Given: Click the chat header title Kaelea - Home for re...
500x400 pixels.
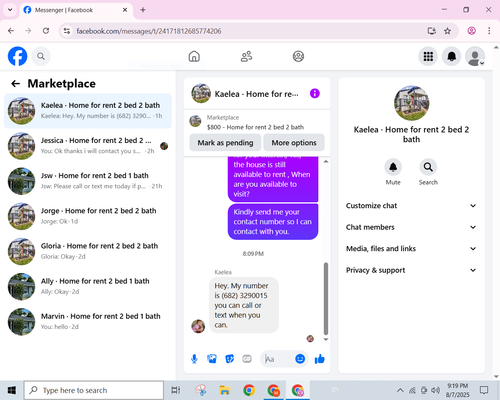Looking at the screenshot, I should click(x=256, y=94).
